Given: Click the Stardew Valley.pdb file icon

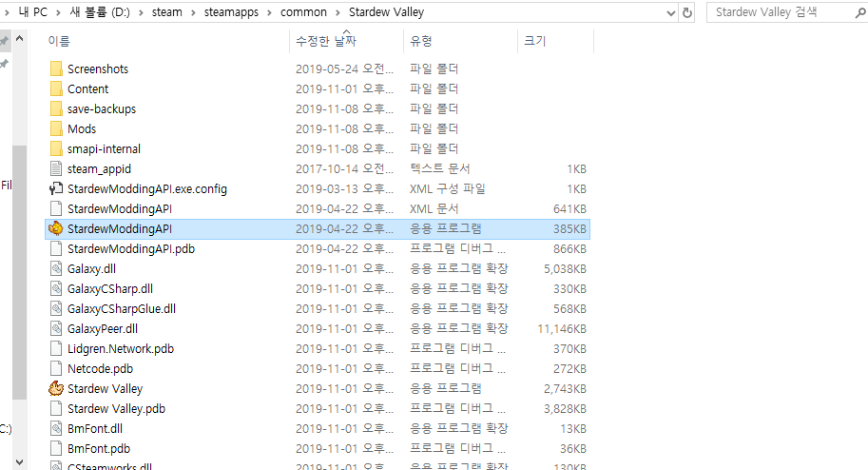Looking at the screenshot, I should click(x=56, y=408).
